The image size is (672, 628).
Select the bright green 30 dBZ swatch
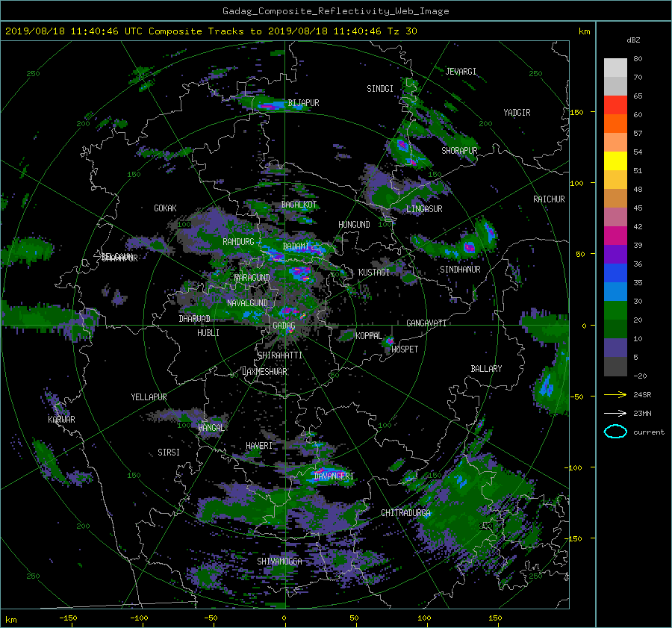(615, 310)
